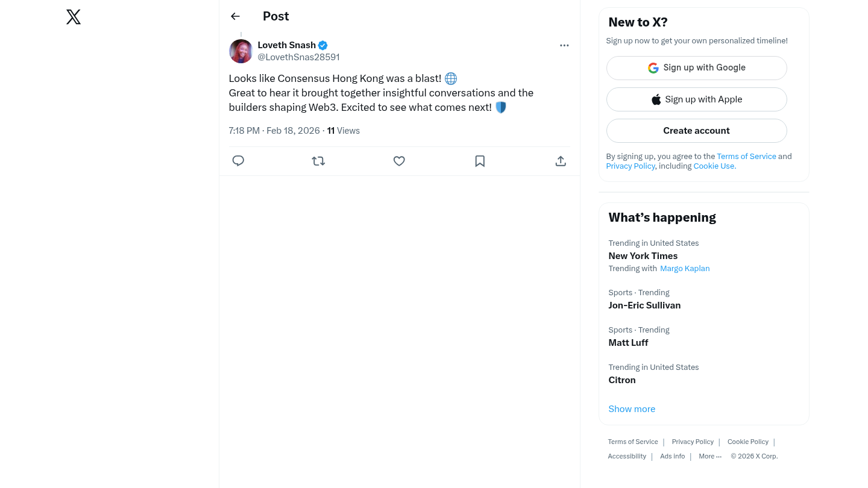The image size is (868, 488).
Task: Open the Terms of Service signup link
Action: 746,156
